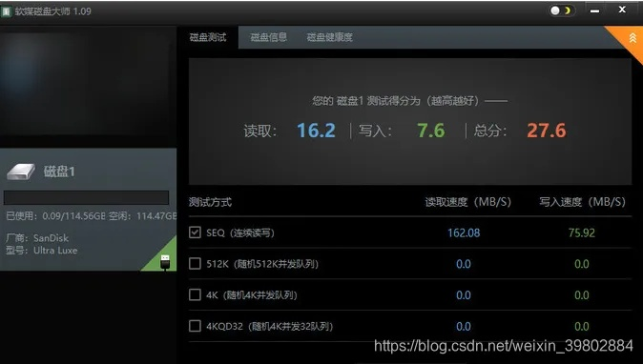This screenshot has width=643, height=364.
Task: Click the read score 16.2
Action: (316, 131)
